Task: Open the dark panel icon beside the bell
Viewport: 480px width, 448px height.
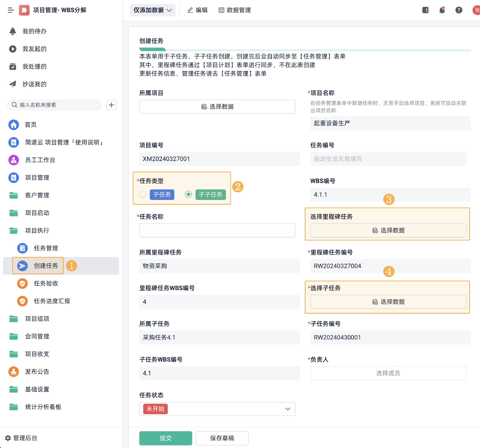Action: [x=425, y=10]
